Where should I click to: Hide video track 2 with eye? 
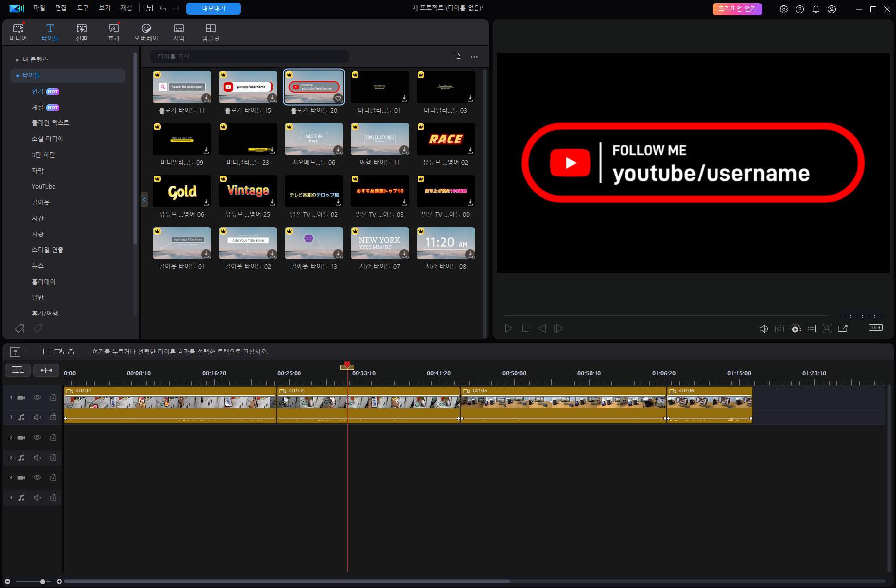coord(37,438)
